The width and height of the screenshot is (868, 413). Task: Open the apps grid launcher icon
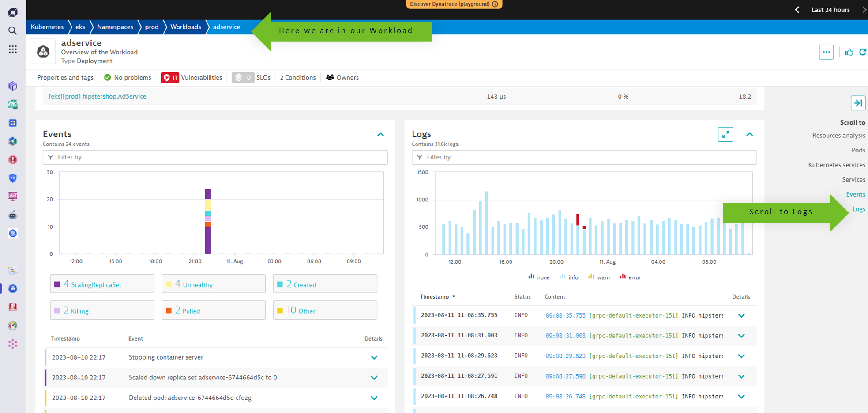pyautogui.click(x=13, y=49)
